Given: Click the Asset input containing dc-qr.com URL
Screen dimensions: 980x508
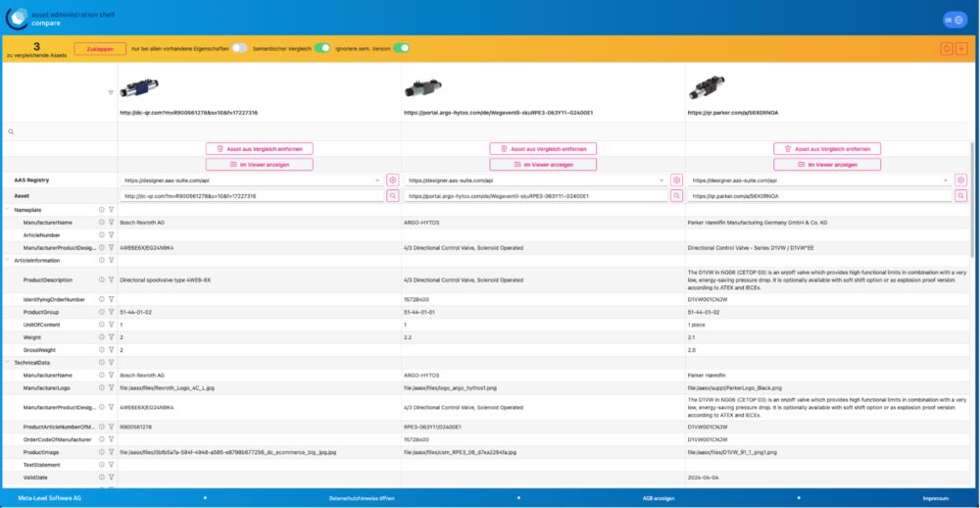Looking at the screenshot, I should (251, 196).
